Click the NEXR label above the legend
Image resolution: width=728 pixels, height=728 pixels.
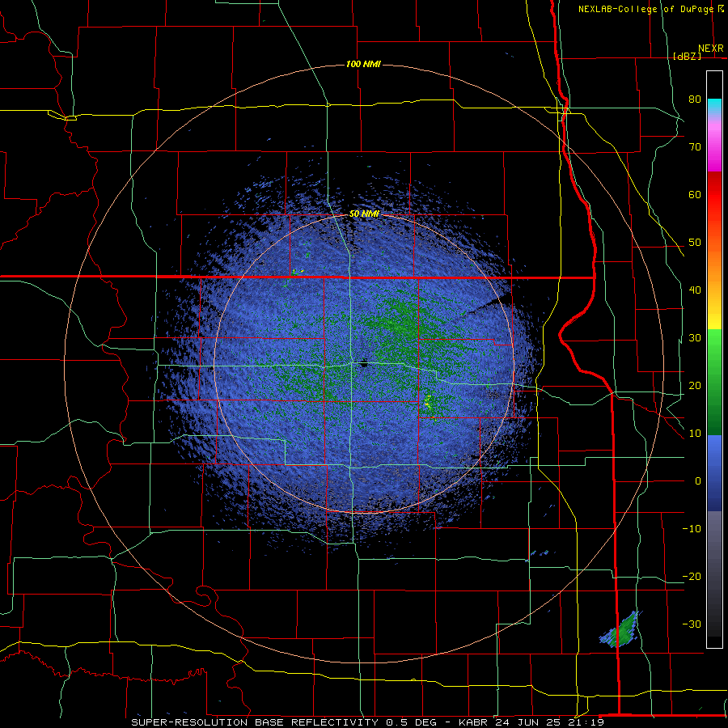710,49
